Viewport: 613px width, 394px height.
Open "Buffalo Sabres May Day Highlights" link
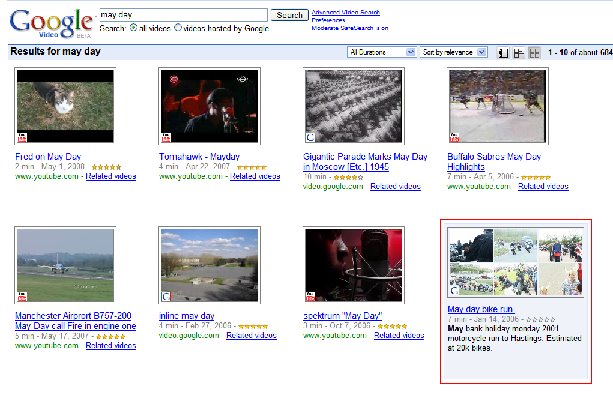[x=494, y=162]
